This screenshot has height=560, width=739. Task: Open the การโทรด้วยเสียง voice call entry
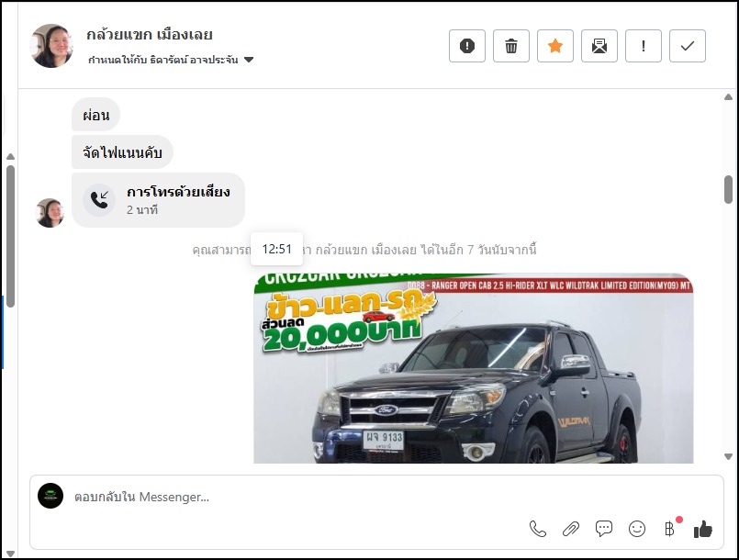point(158,200)
